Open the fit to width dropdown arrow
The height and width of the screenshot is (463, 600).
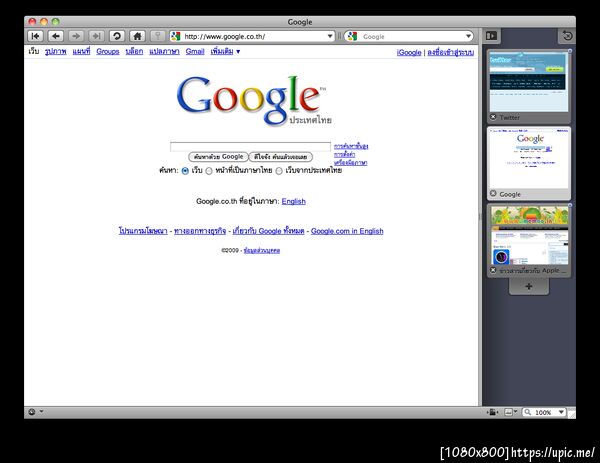pyautogui.click(x=515, y=412)
